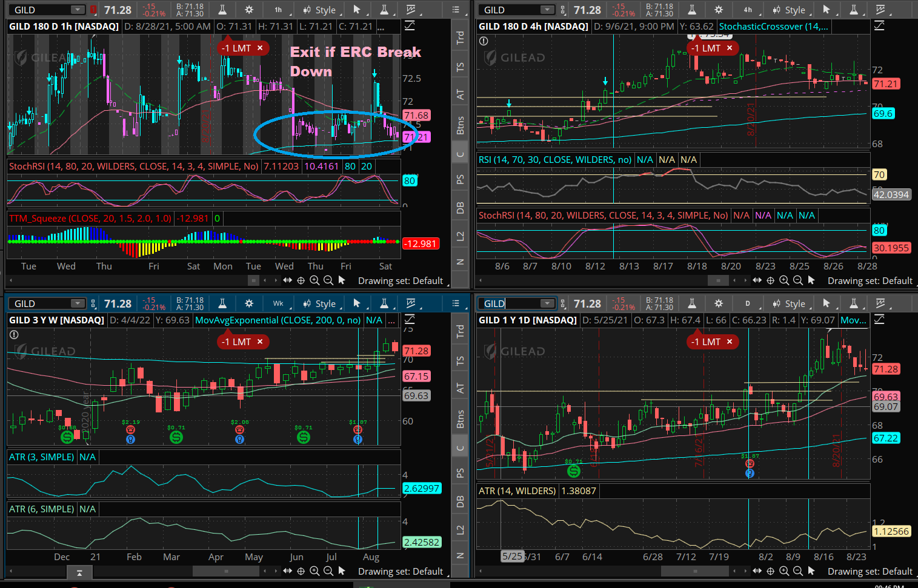Open Drawings tool menu on 1h chart
The height and width of the screenshot is (588, 918).
point(411,10)
